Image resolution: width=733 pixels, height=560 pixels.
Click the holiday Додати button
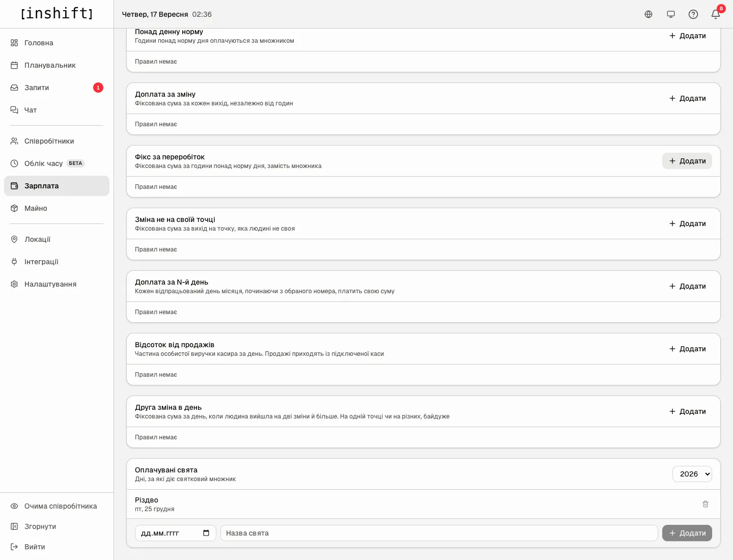pyautogui.click(x=687, y=533)
